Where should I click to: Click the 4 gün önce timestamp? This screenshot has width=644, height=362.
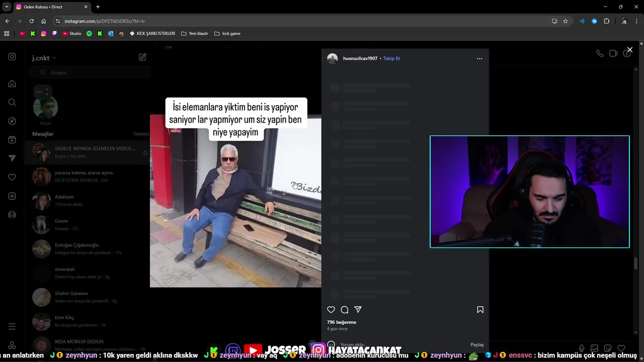pyautogui.click(x=337, y=329)
